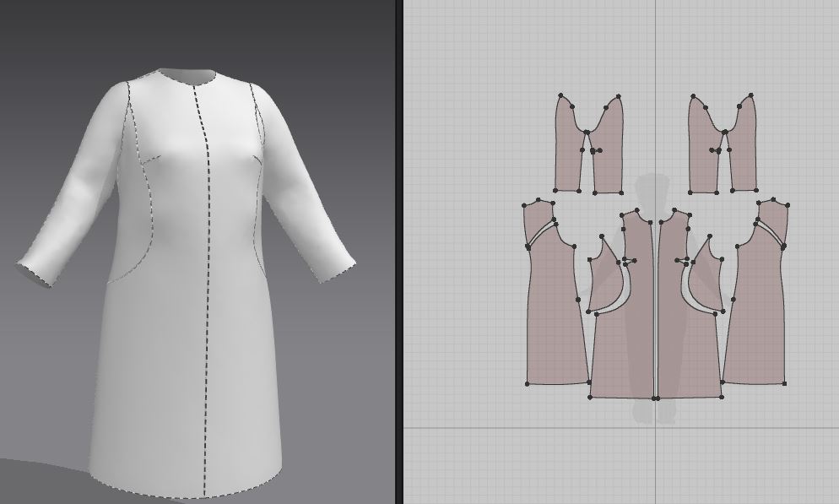Viewport: 839px width, 504px height.
Task: Click the coat's round neckline in 3D view
Action: point(187,76)
